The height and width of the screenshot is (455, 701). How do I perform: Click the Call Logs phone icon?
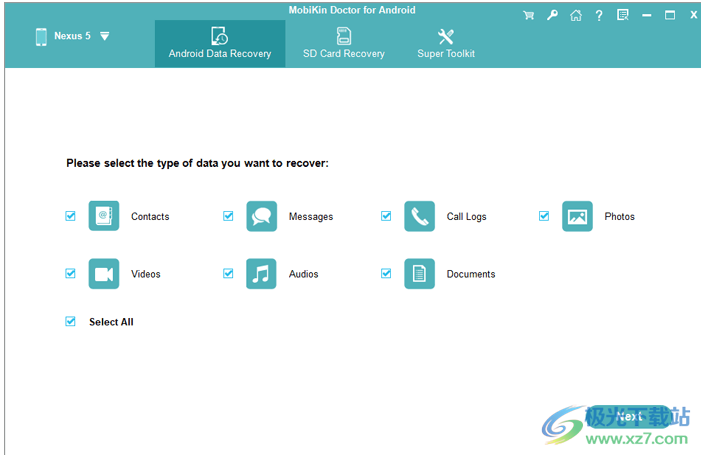click(419, 216)
